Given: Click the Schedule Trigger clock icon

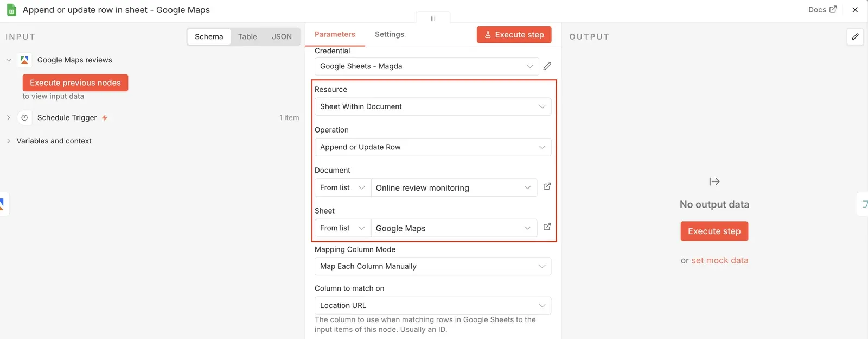Looking at the screenshot, I should pyautogui.click(x=24, y=117).
